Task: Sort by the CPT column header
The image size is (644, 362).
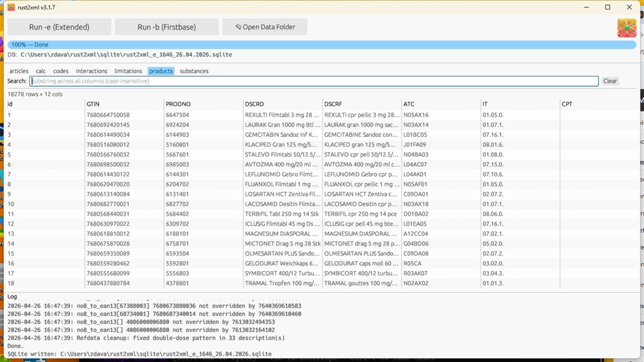Action: [567, 104]
